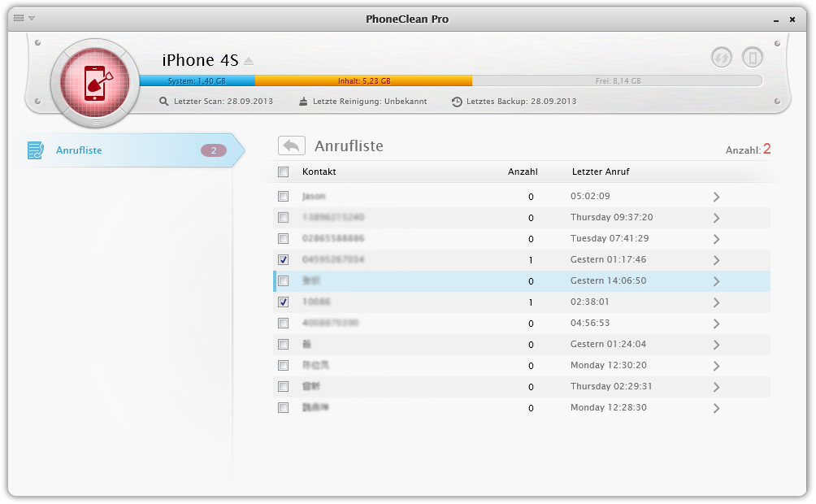Click the blue System storage segment
The image size is (816, 504).
pyautogui.click(x=197, y=81)
